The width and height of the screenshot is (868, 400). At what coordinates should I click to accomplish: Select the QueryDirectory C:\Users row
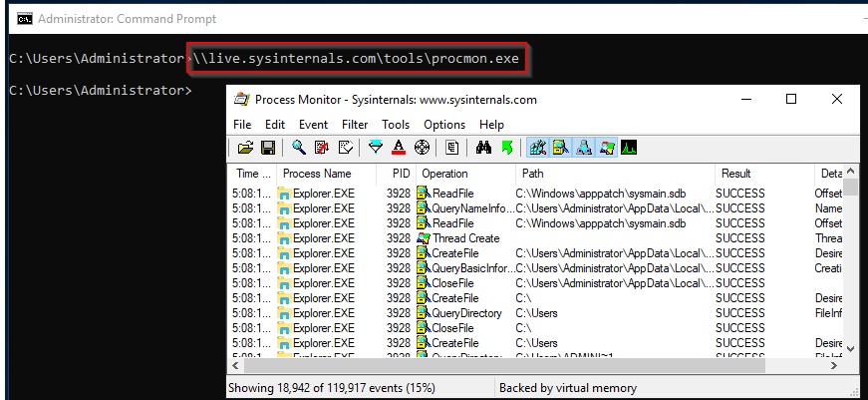pos(535,313)
